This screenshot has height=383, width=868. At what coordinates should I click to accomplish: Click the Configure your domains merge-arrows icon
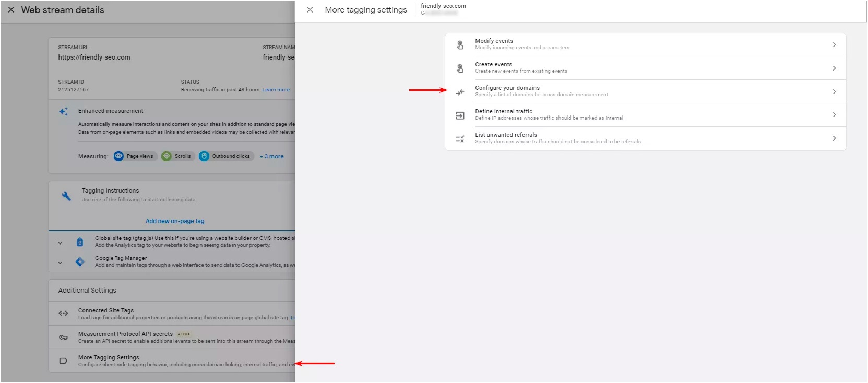click(460, 92)
